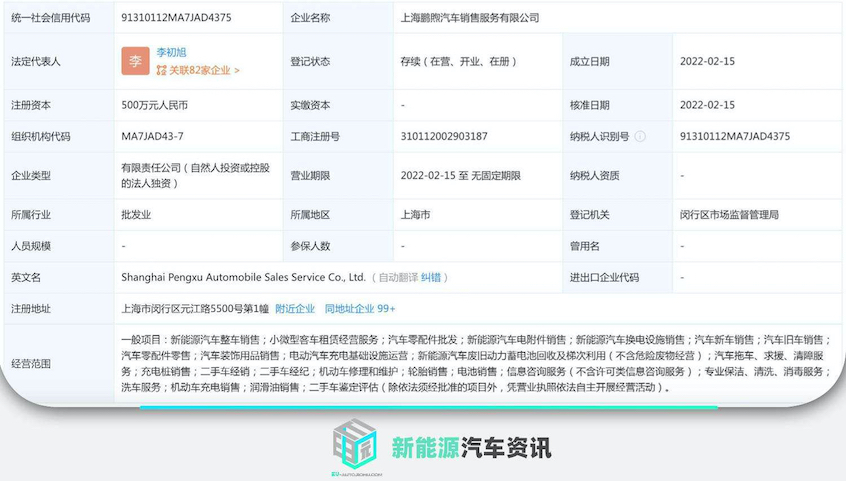Click 纠错 to correct the English name

tap(431, 277)
